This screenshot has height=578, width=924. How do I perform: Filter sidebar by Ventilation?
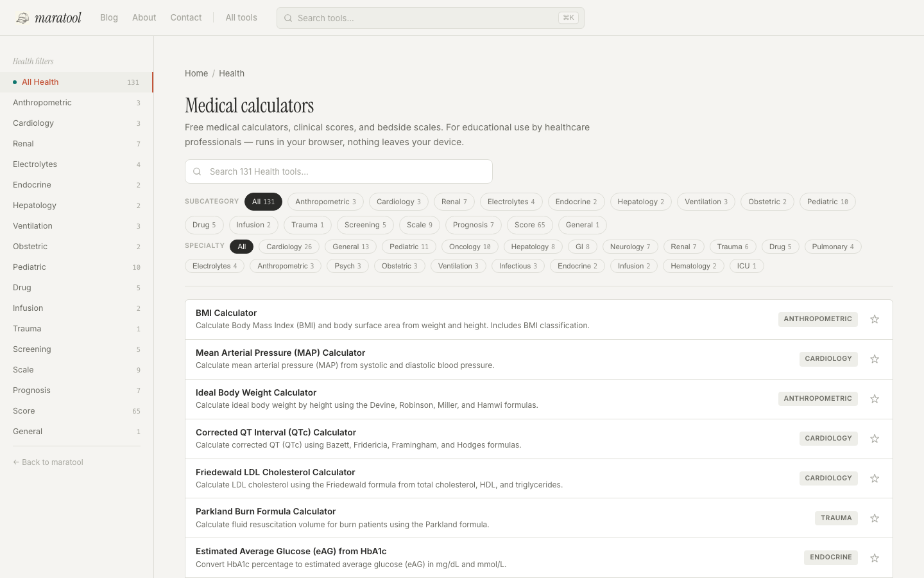(x=76, y=226)
